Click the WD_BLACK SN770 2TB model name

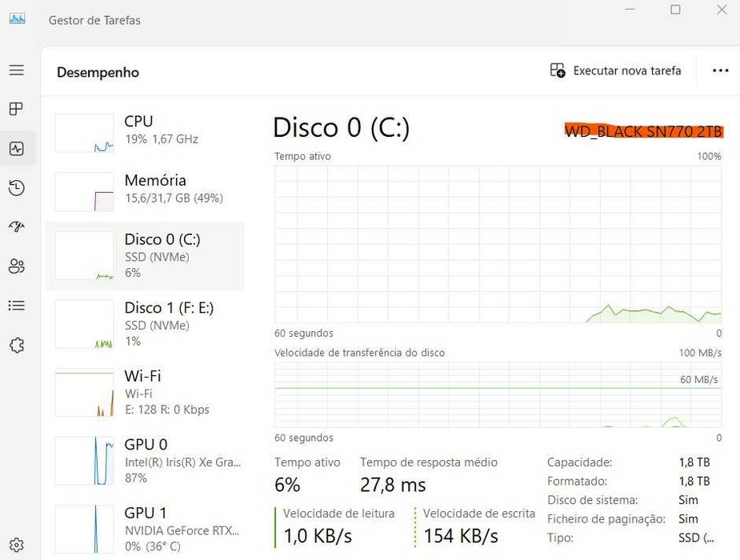click(x=644, y=131)
